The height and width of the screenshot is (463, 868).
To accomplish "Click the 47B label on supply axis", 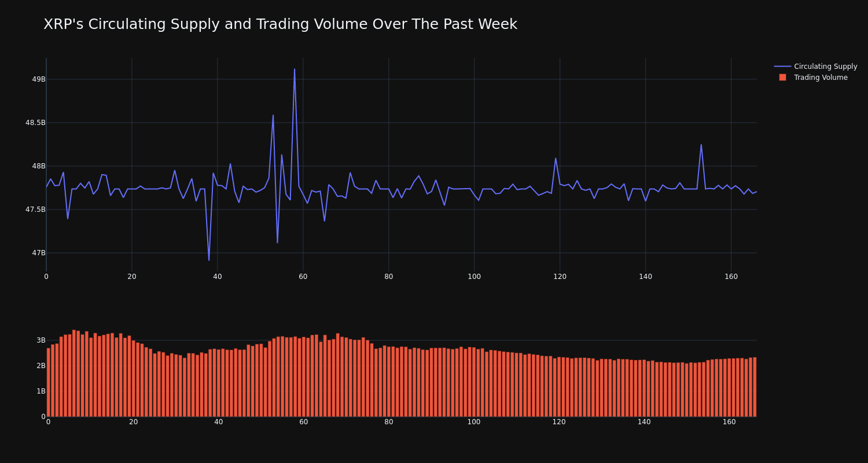I will tap(38, 253).
